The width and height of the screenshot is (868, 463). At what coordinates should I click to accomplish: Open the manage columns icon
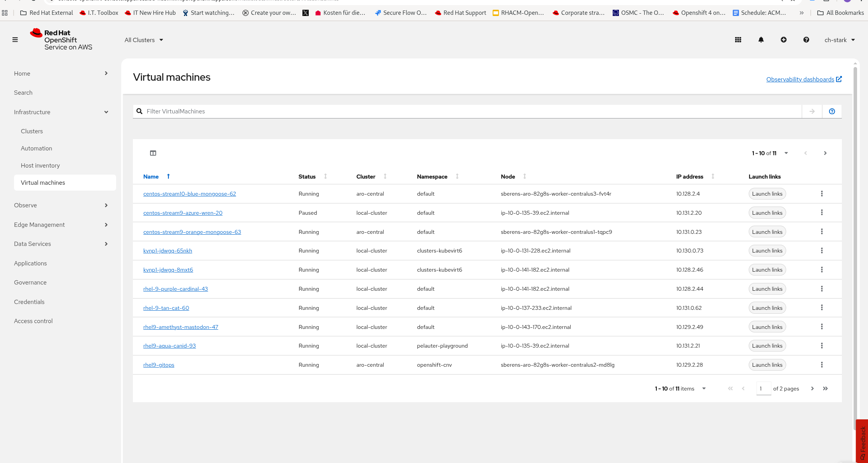click(x=153, y=153)
